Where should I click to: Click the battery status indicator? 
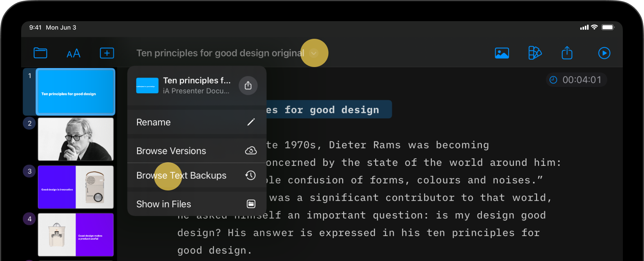(608, 27)
